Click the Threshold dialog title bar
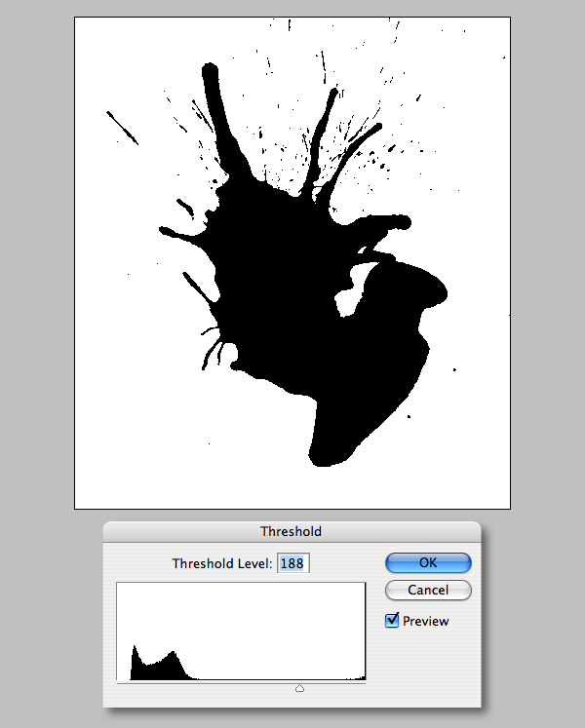 tap(292, 531)
